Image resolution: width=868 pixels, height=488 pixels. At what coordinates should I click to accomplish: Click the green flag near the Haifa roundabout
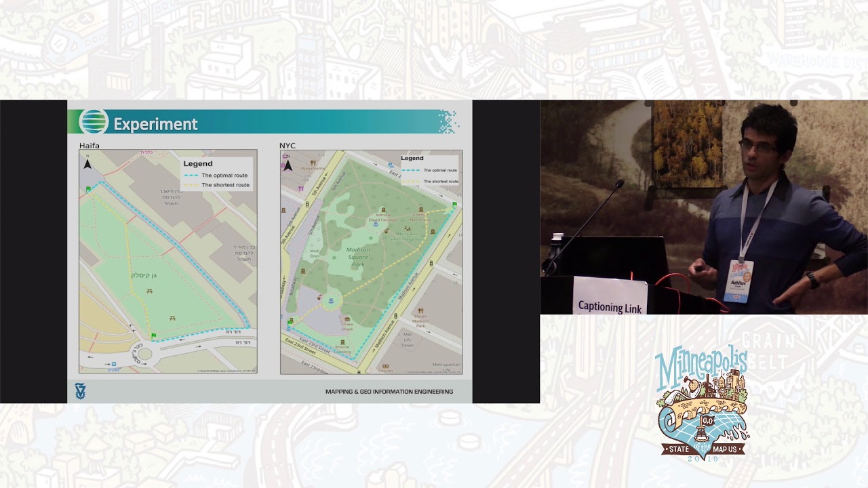click(x=154, y=335)
